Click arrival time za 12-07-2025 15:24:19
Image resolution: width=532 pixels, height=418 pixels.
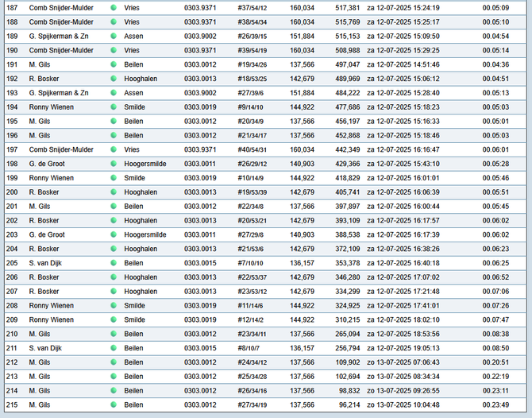pos(403,8)
